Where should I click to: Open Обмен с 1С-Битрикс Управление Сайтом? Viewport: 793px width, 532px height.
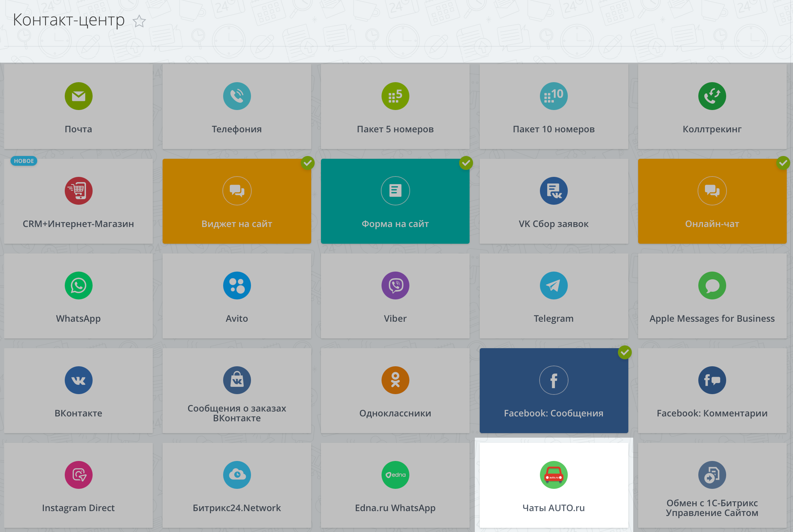[712, 485]
